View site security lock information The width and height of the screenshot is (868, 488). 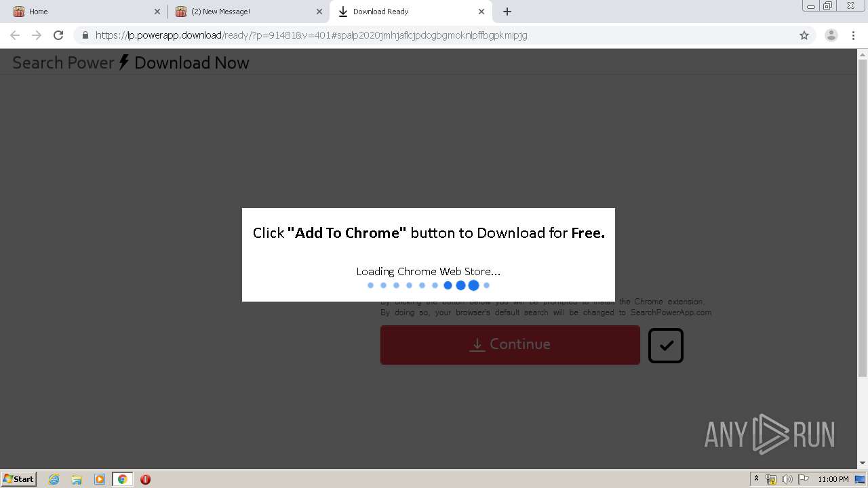click(x=85, y=35)
